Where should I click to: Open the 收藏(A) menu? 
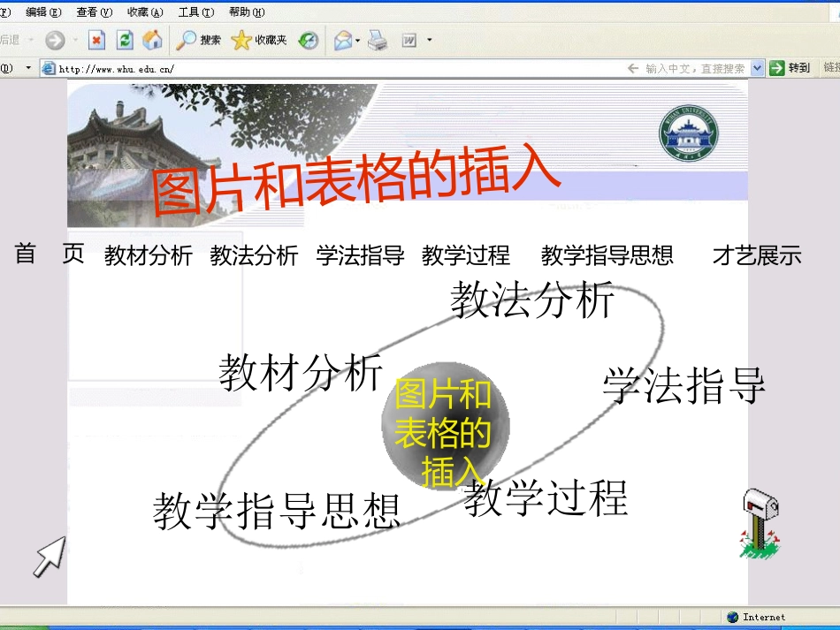click(x=145, y=11)
